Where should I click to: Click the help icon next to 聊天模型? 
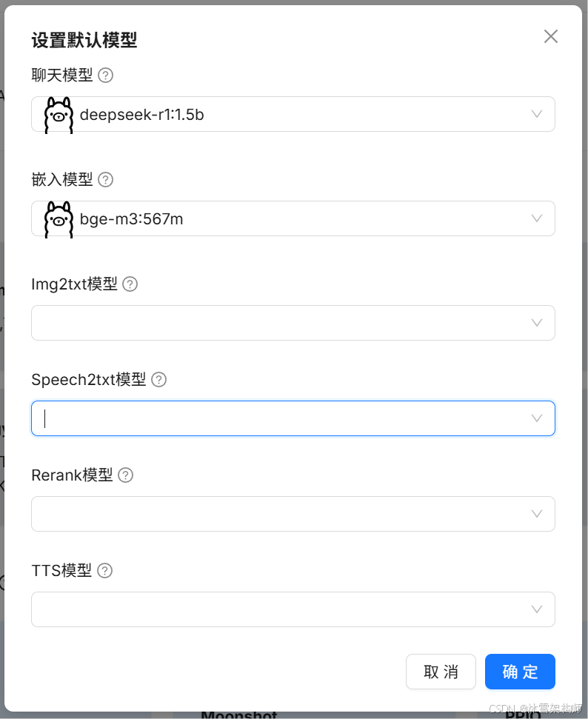point(106,75)
